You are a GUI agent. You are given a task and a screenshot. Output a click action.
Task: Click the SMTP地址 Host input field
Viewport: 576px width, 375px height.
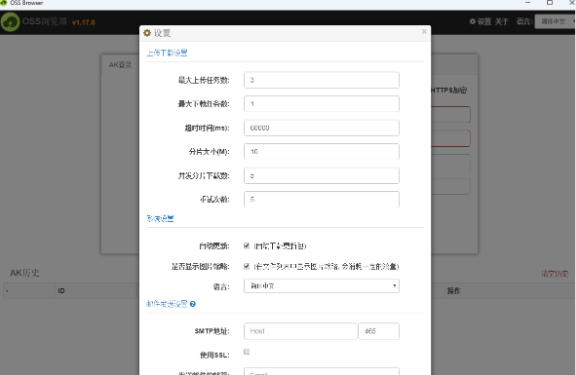point(300,331)
